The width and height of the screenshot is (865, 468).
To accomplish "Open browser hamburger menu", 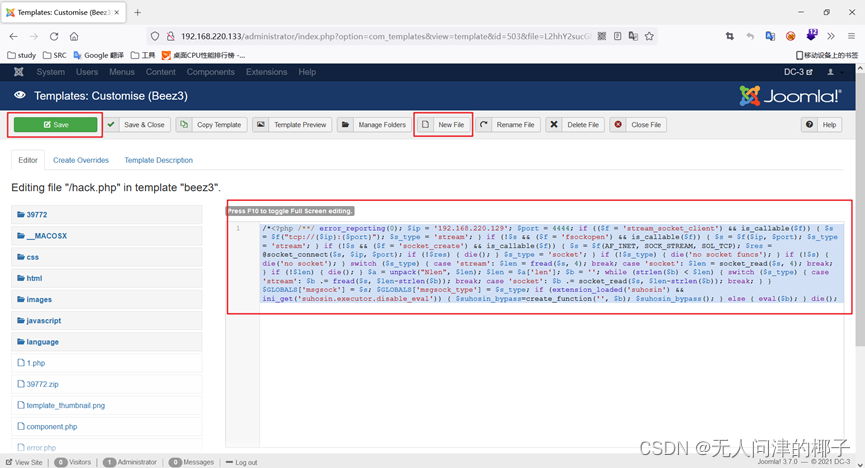I will (851, 36).
